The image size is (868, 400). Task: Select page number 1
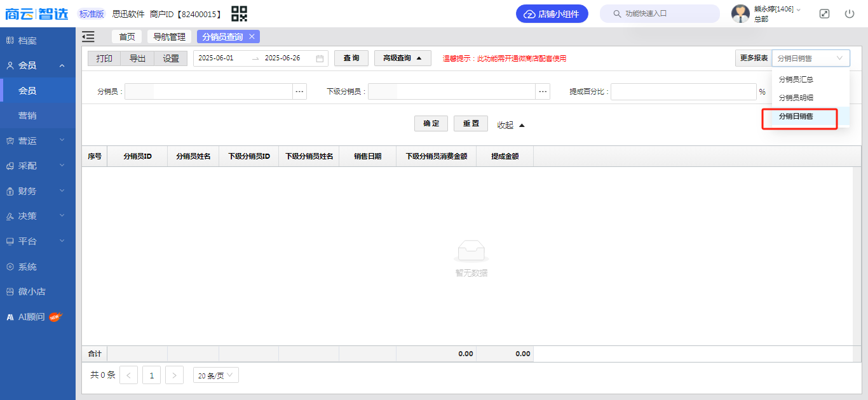click(151, 375)
